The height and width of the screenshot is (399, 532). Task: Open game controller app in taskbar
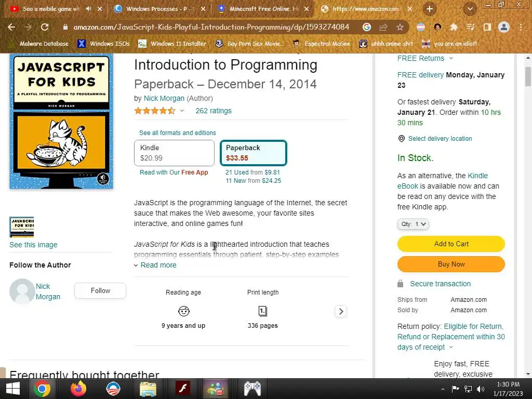(x=252, y=389)
